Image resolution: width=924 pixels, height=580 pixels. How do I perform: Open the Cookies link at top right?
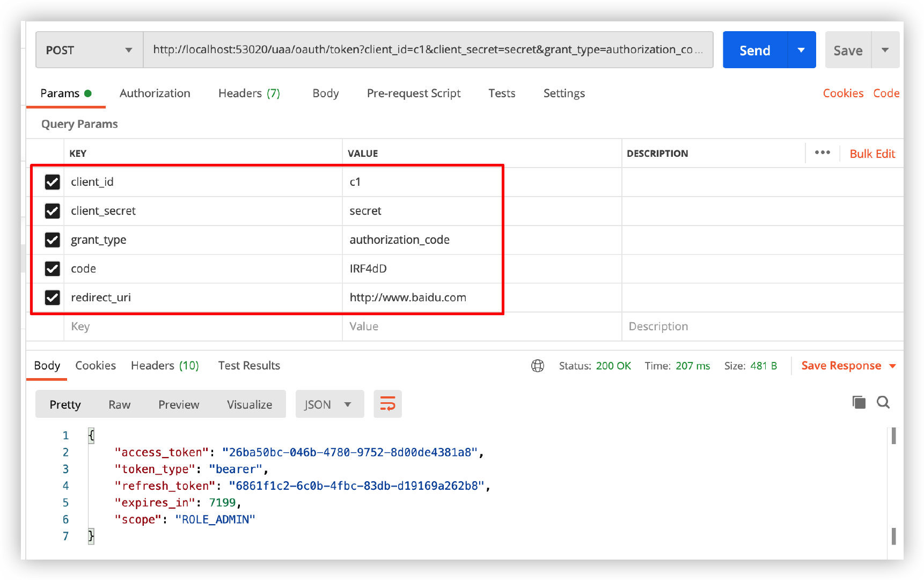pos(843,93)
